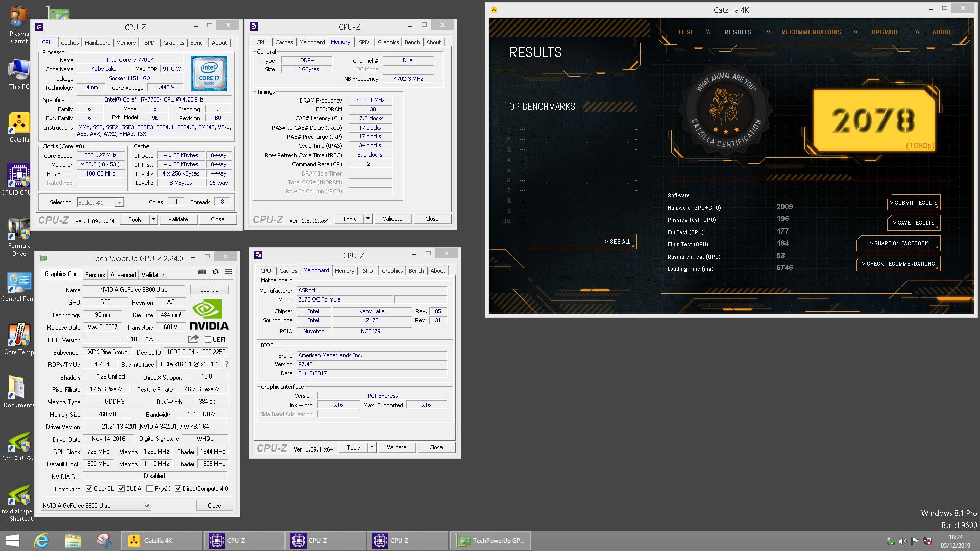
Task: Open Windows Start button
Action: tap(12, 541)
